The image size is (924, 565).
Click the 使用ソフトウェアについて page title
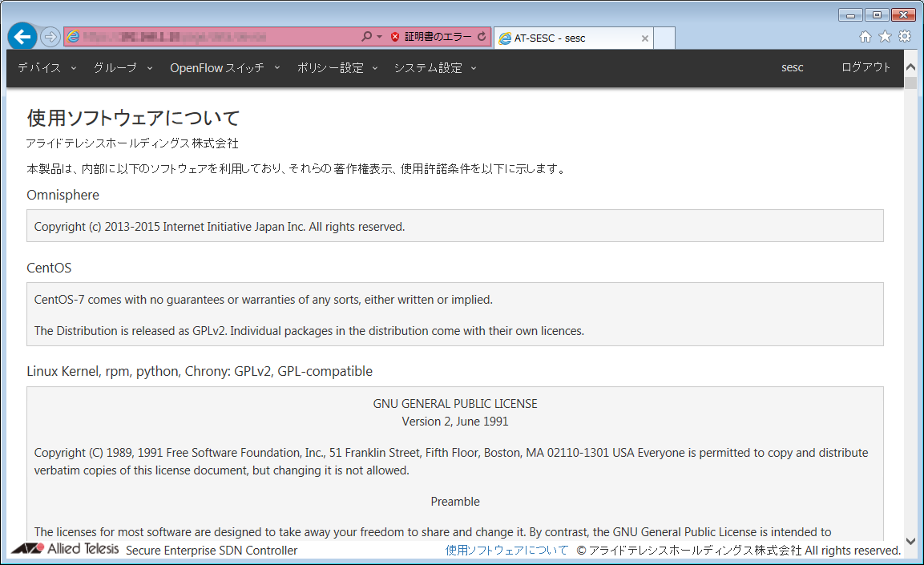pos(133,118)
